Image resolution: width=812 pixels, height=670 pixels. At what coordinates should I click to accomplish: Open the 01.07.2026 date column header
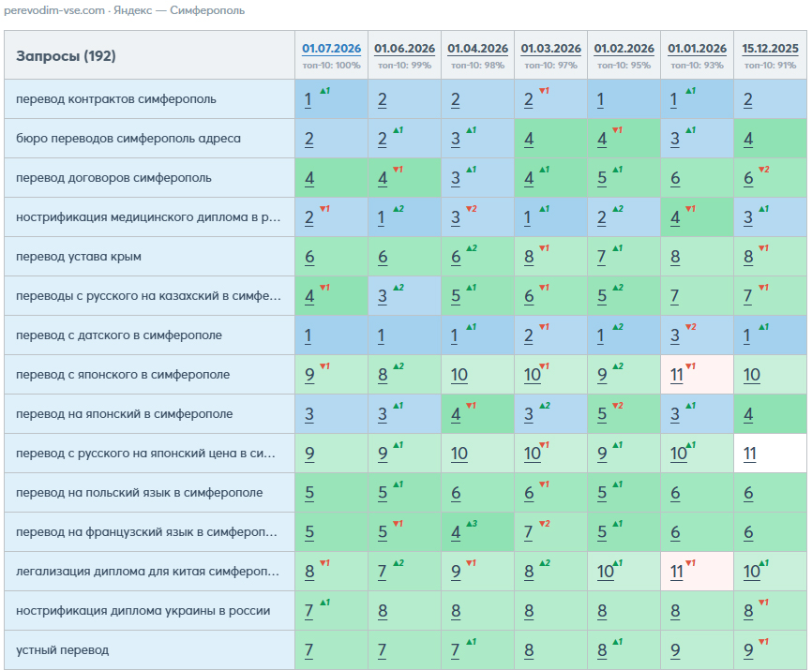[331, 49]
